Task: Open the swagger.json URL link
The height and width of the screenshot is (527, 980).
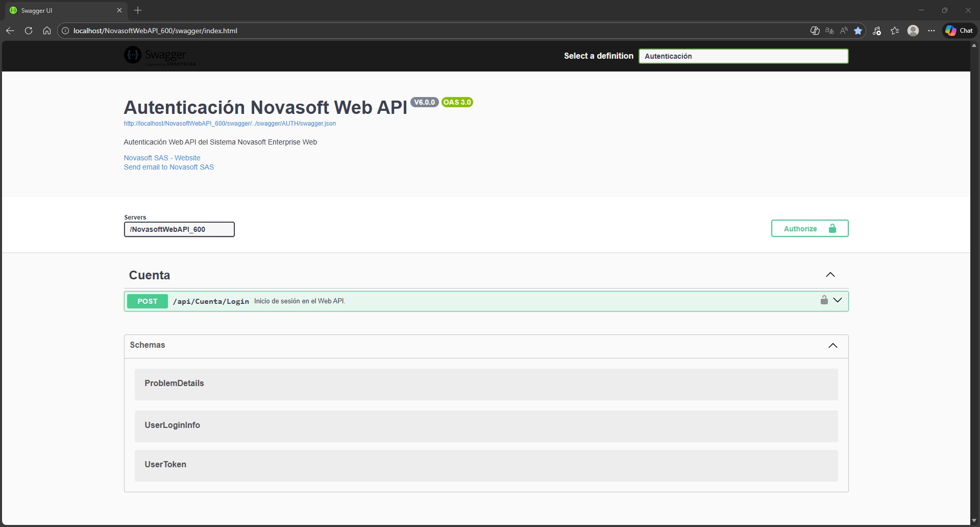Action: 230,124
